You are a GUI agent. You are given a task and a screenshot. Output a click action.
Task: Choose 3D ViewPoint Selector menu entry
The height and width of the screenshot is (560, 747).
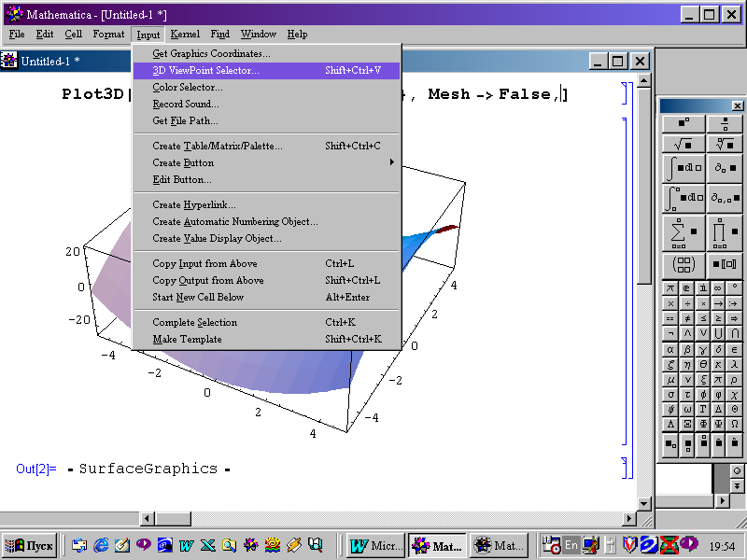[266, 71]
